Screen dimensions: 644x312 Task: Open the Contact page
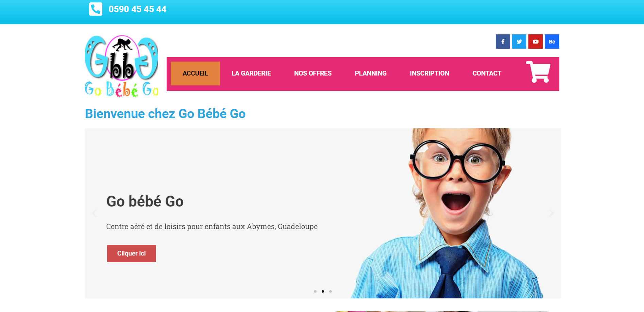pyautogui.click(x=487, y=73)
